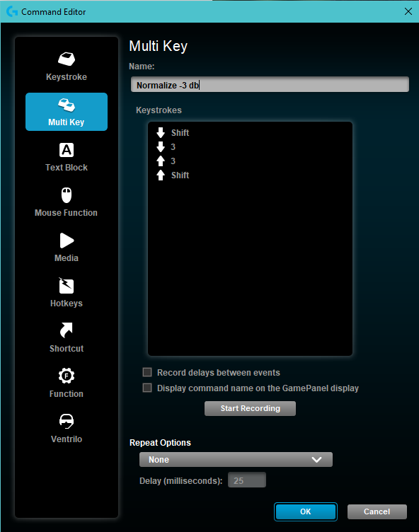419x532 pixels.
Task: Cancel the Command Editor dialog
Action: point(377,511)
